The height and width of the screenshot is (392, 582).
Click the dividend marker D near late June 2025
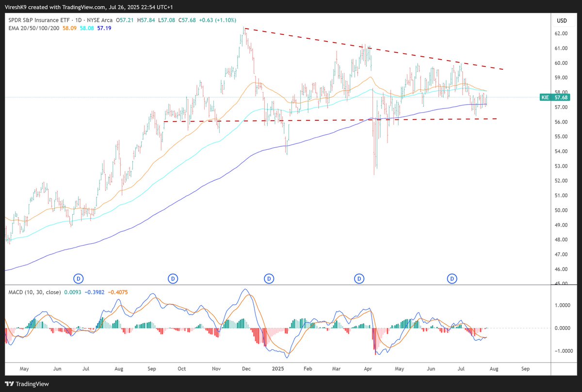pyautogui.click(x=453, y=279)
